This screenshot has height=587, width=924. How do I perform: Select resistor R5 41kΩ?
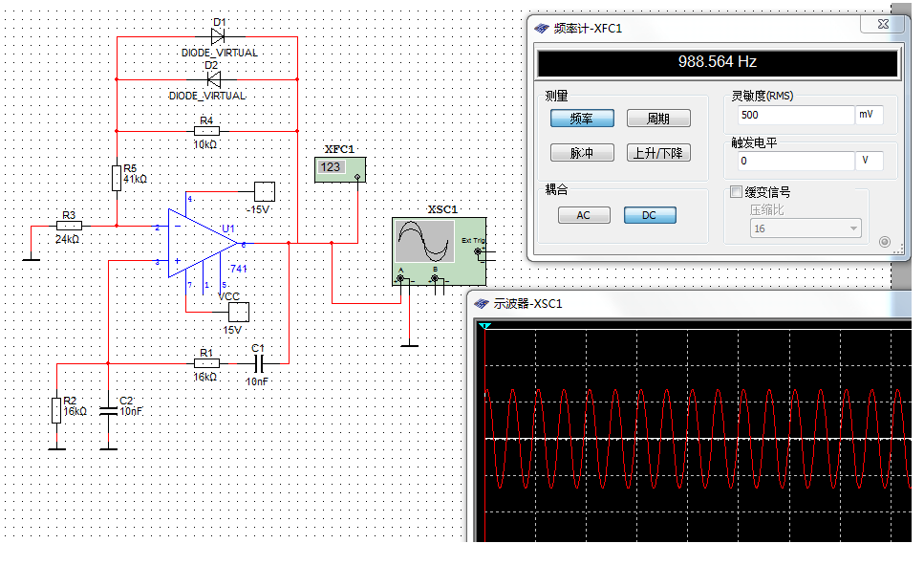click(117, 178)
